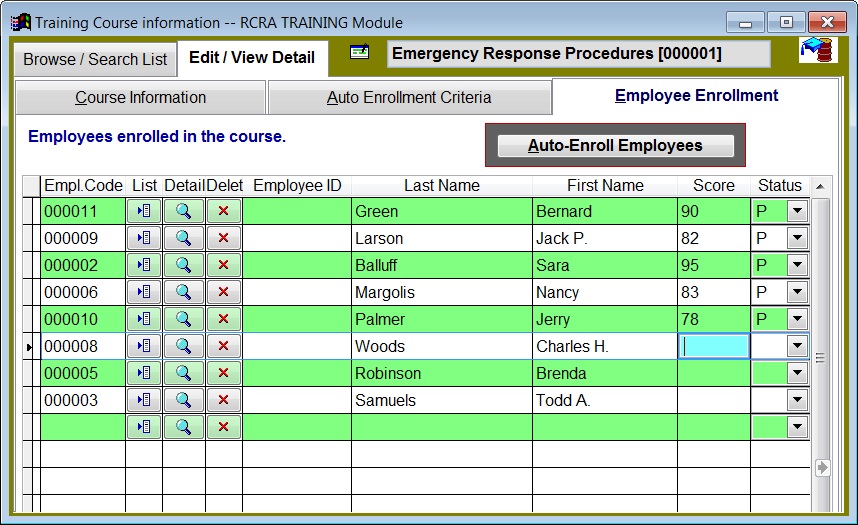Open list lookup in the blank new row
The height and width of the screenshot is (525, 858).
(144, 427)
